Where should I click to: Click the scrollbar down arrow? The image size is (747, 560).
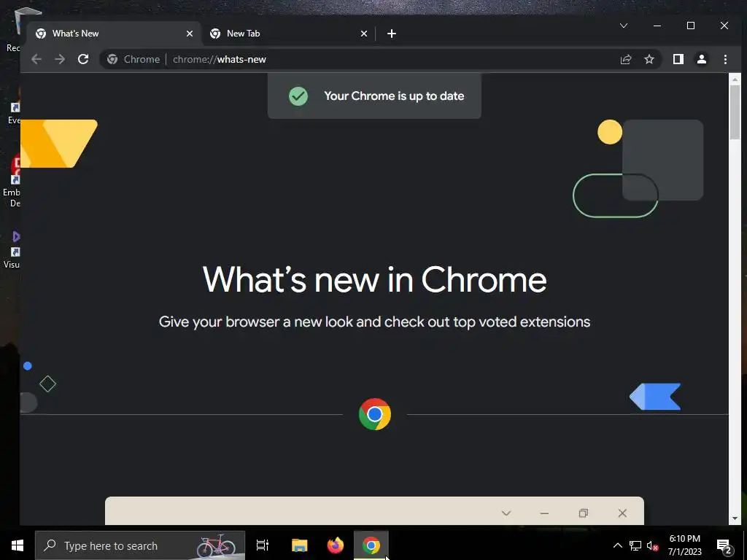pyautogui.click(x=735, y=518)
